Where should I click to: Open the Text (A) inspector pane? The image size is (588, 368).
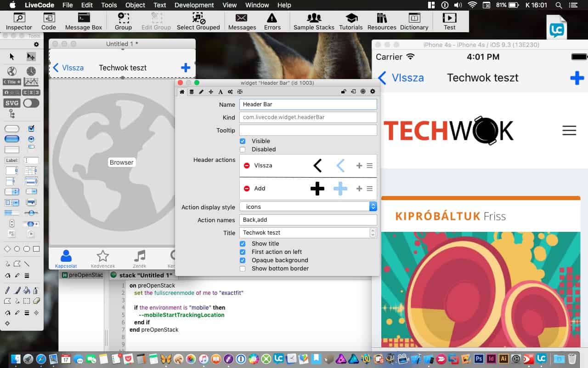coord(220,92)
